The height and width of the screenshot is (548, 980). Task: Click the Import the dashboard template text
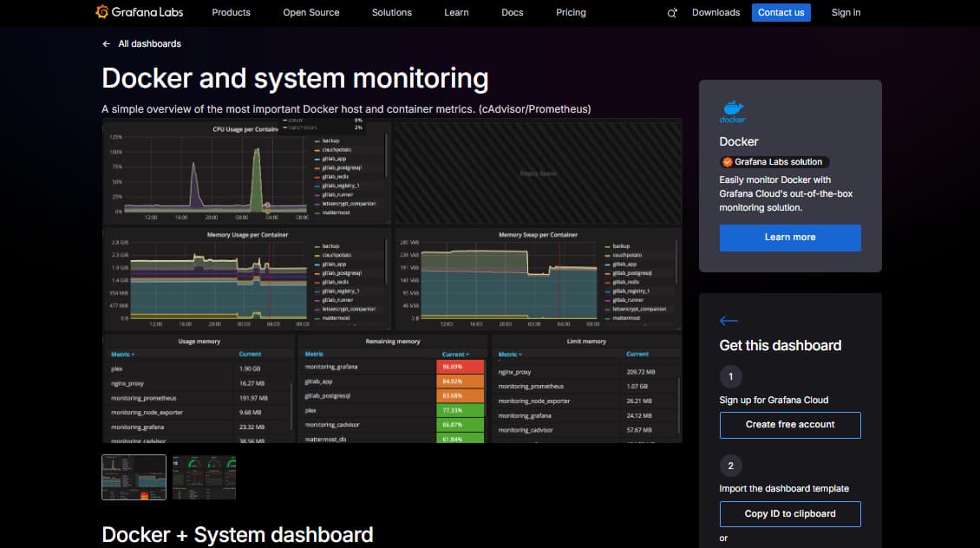(x=784, y=489)
